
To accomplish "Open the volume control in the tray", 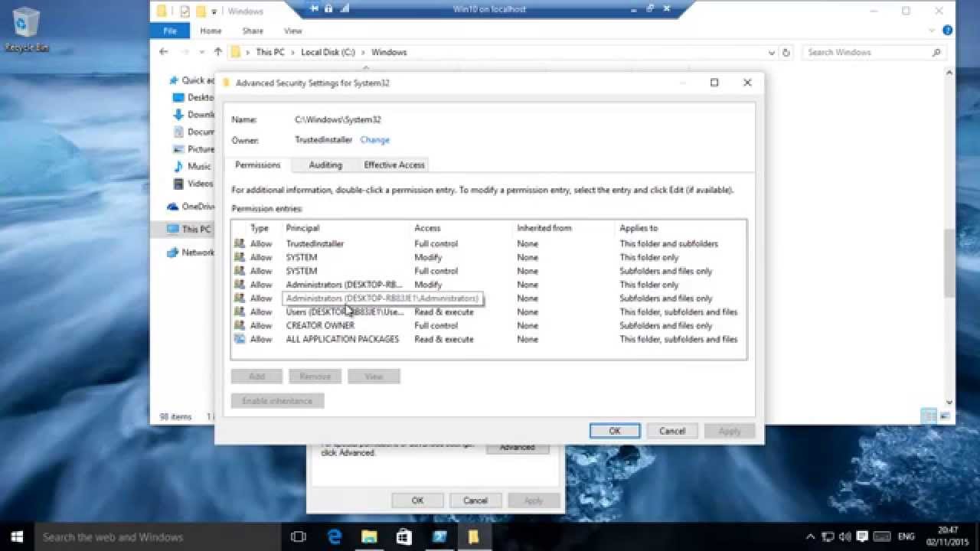I will coord(845,537).
